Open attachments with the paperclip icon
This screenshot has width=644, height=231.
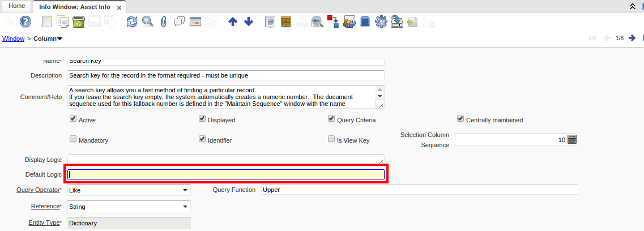[x=164, y=22]
